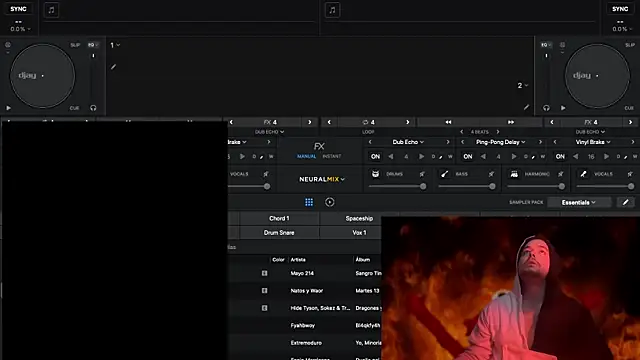Skip forward with the fast-forward button
The image size is (640, 360).
pos(511,122)
